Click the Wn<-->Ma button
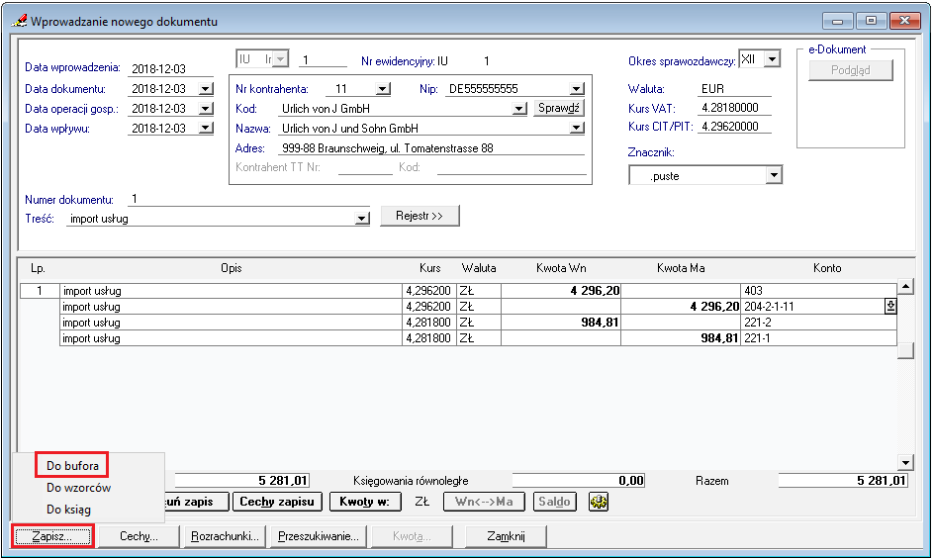Screen dimensions: 934x560 tap(484, 502)
